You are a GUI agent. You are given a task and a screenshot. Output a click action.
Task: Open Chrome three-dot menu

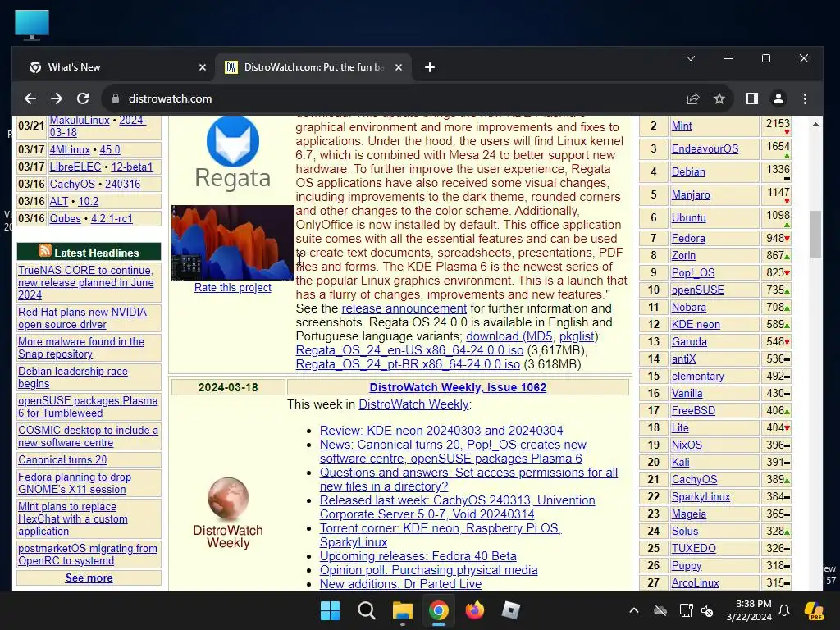point(805,98)
